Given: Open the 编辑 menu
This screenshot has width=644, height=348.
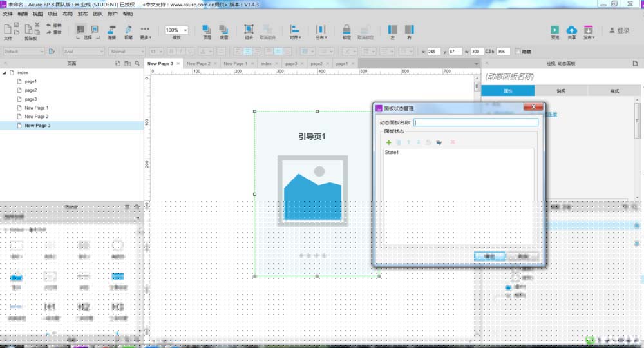Looking at the screenshot, I should point(23,14).
